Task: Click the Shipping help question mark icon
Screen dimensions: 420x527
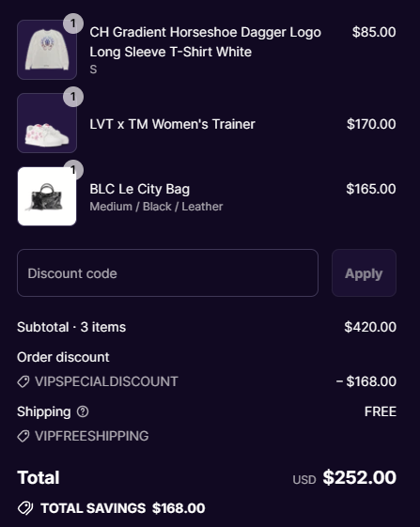Action: [83, 411]
